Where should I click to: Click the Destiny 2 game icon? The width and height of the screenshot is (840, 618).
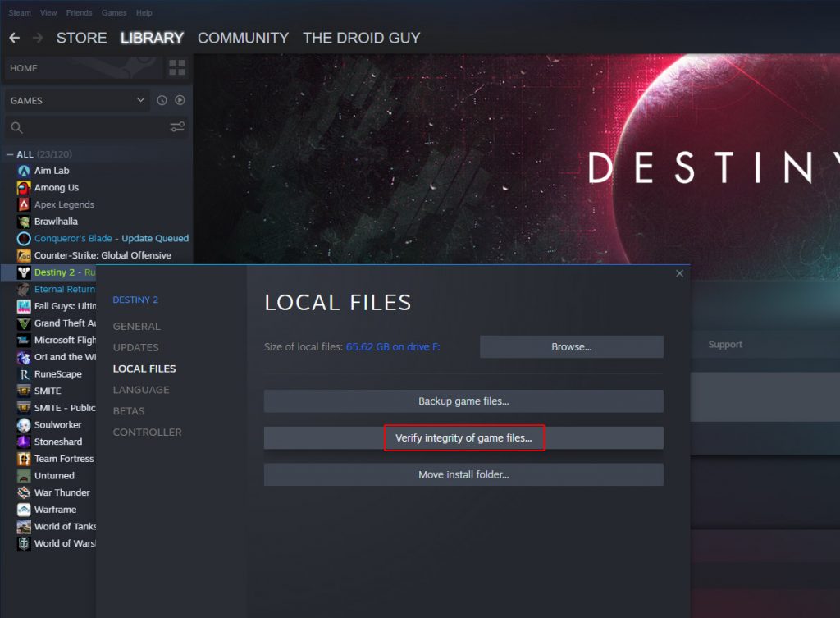(x=24, y=272)
